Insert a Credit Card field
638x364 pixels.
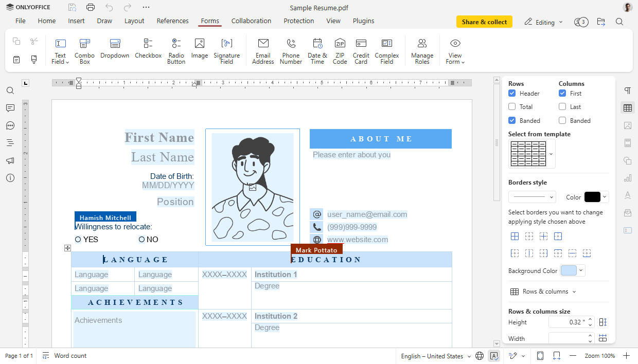pos(361,50)
